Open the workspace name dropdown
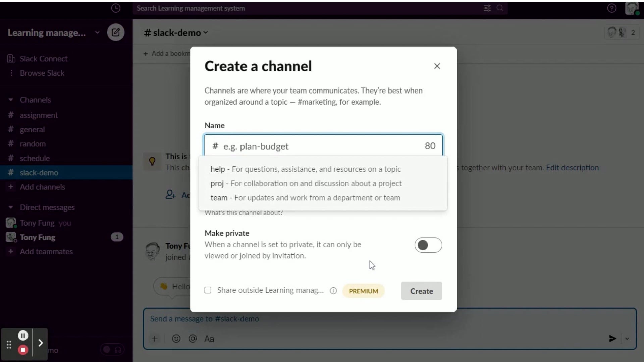 pyautogui.click(x=54, y=33)
